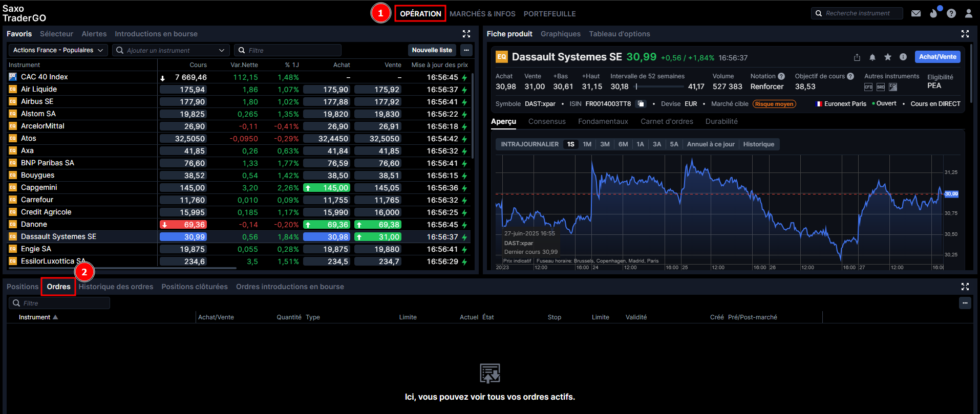
Task: Click the EQ badge next to Dassault Systemes SE title
Action: pyautogui.click(x=502, y=57)
